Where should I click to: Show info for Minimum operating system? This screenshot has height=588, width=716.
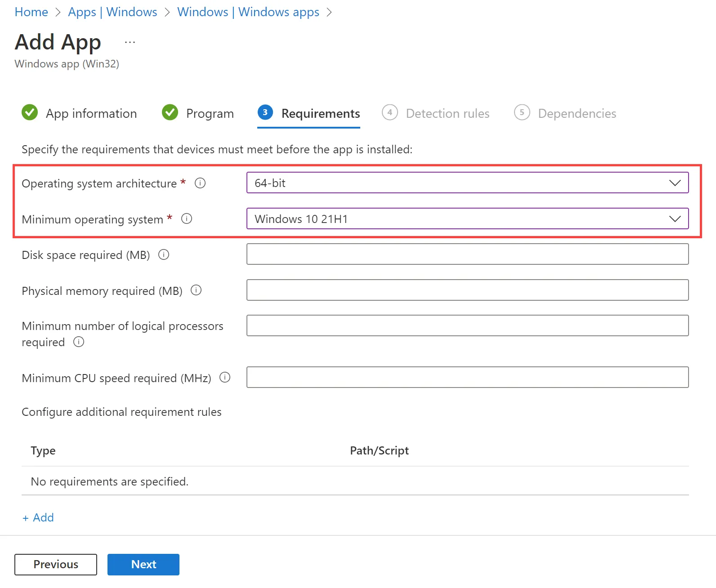187,219
